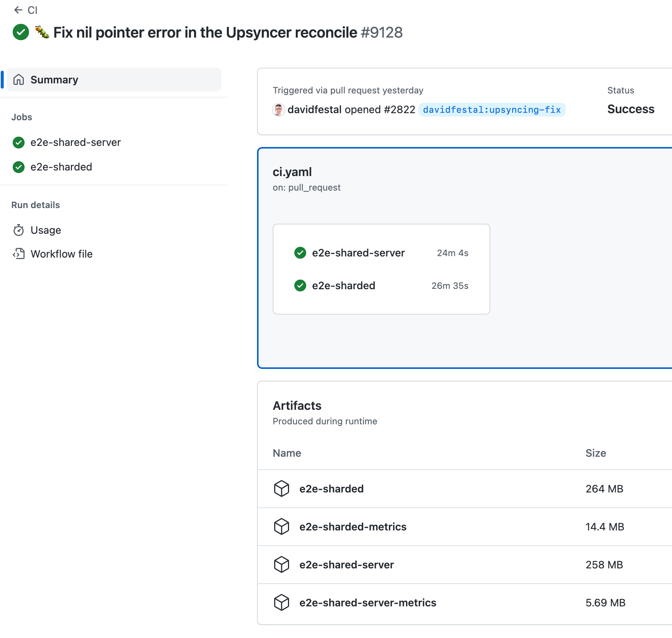Open the davidfestal:upsyncing-fix branch badge

click(492, 109)
